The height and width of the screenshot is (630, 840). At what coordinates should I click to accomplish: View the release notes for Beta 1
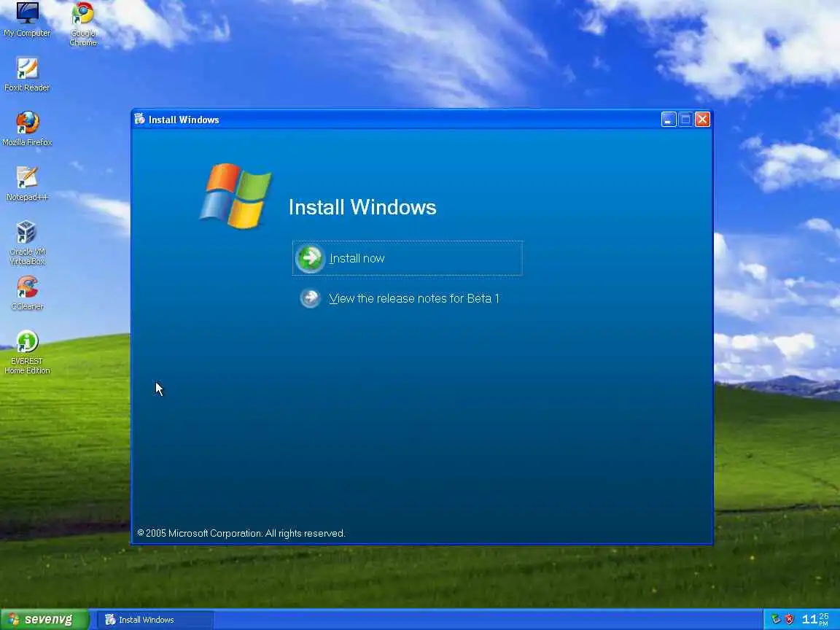[x=414, y=298]
